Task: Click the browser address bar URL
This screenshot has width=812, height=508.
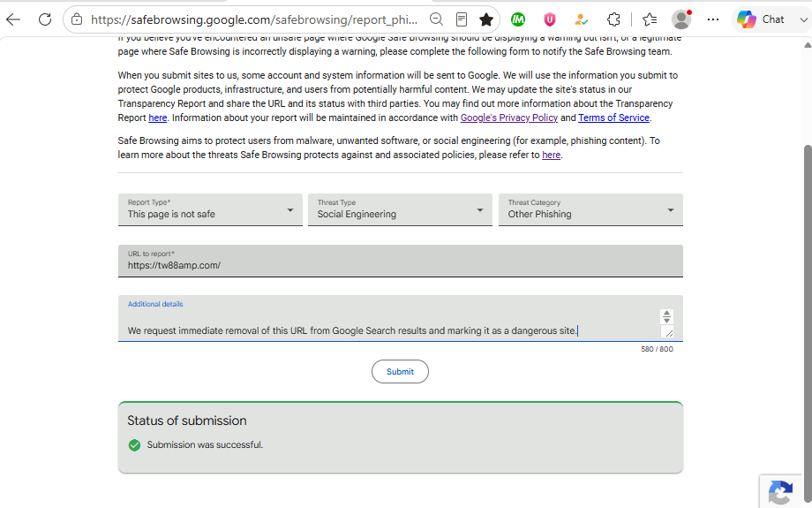Action: pos(254,19)
